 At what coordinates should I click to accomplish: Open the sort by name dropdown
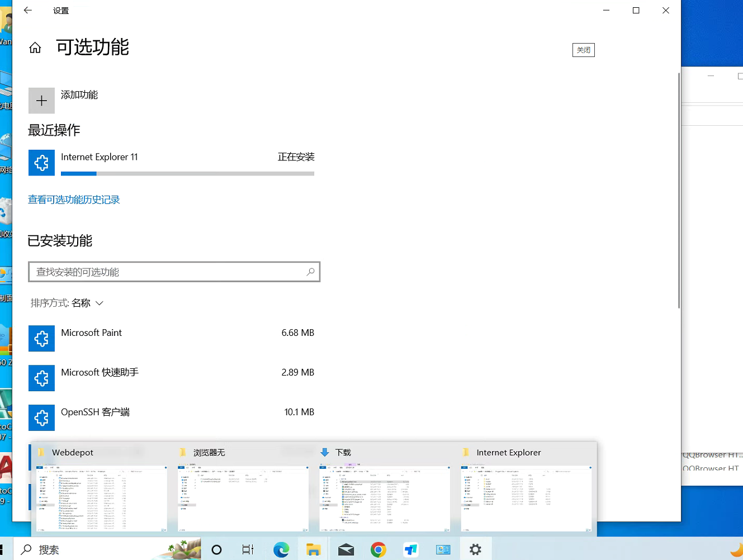(x=67, y=303)
